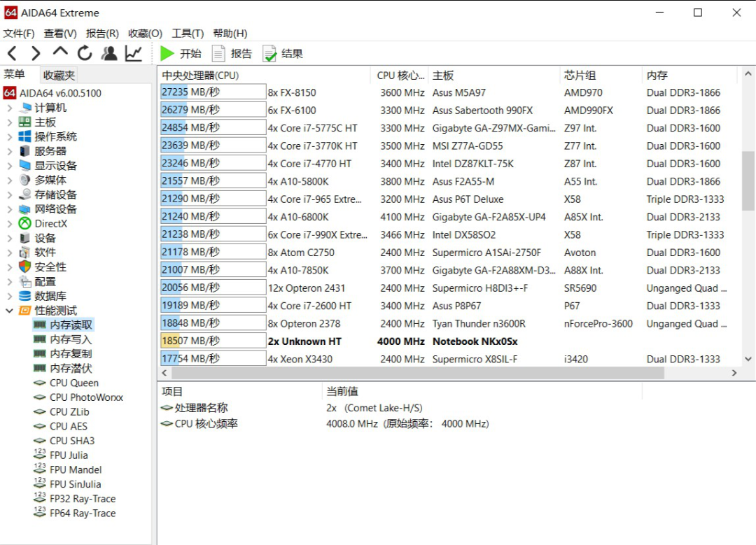Screen dimensions: 756x545
Task: Select 内存潜伏 benchmark item
Action: tap(71, 368)
